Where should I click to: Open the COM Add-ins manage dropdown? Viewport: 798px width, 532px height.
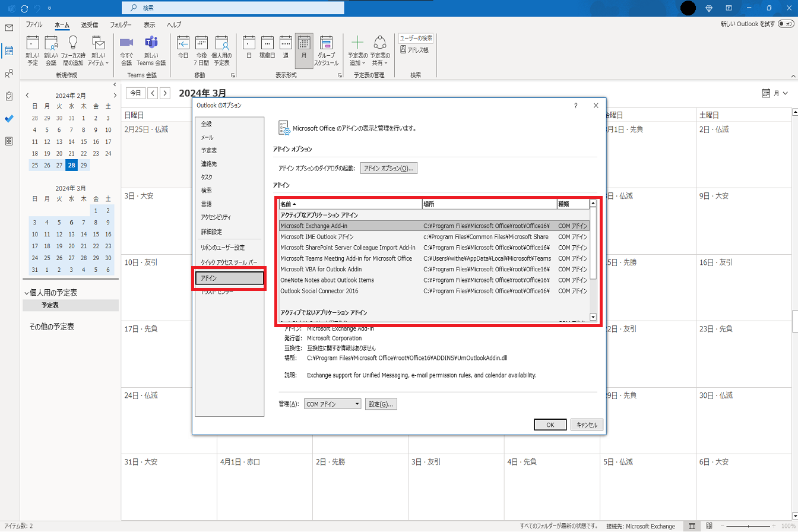pos(332,404)
